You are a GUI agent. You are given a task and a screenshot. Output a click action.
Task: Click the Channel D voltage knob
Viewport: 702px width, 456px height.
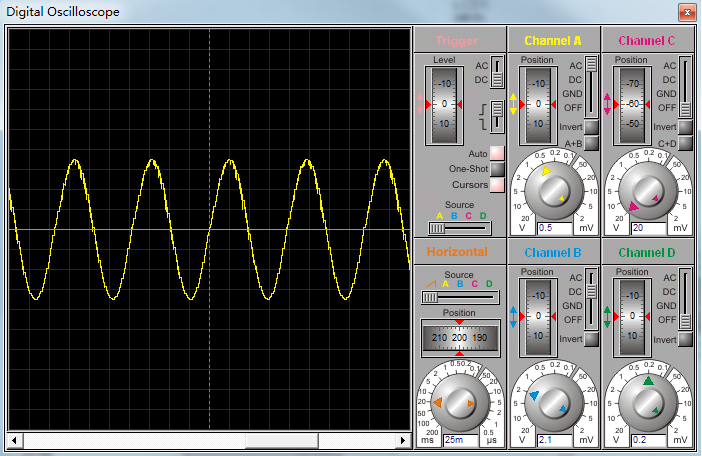click(x=647, y=401)
